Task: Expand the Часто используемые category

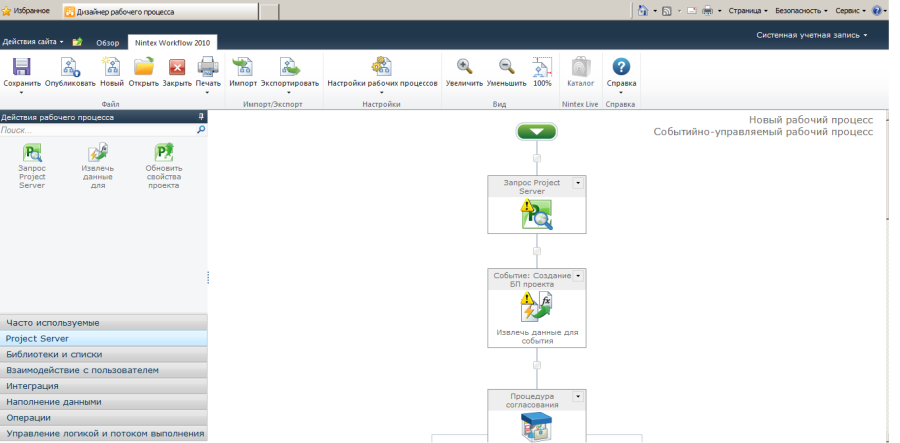Action: (104, 322)
